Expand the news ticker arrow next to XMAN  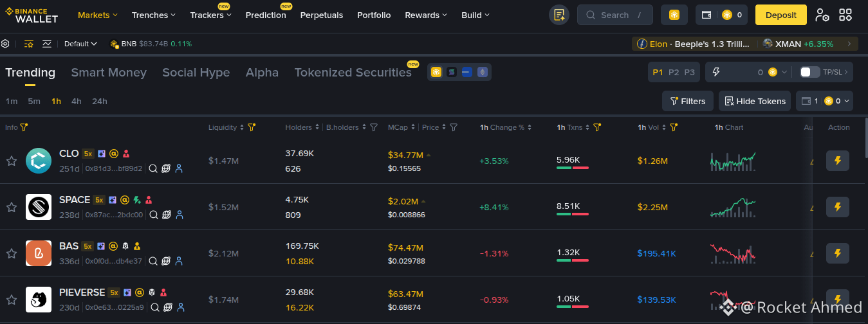click(849, 44)
